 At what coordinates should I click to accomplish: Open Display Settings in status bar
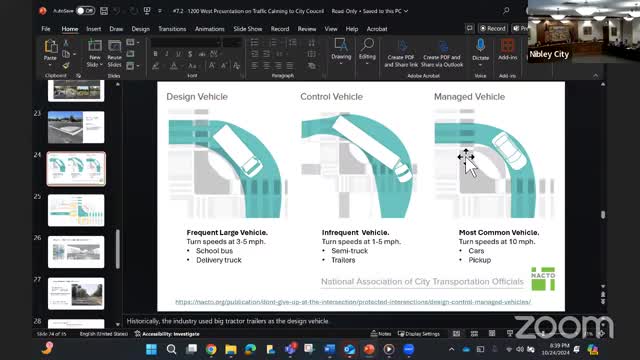pos(419,333)
